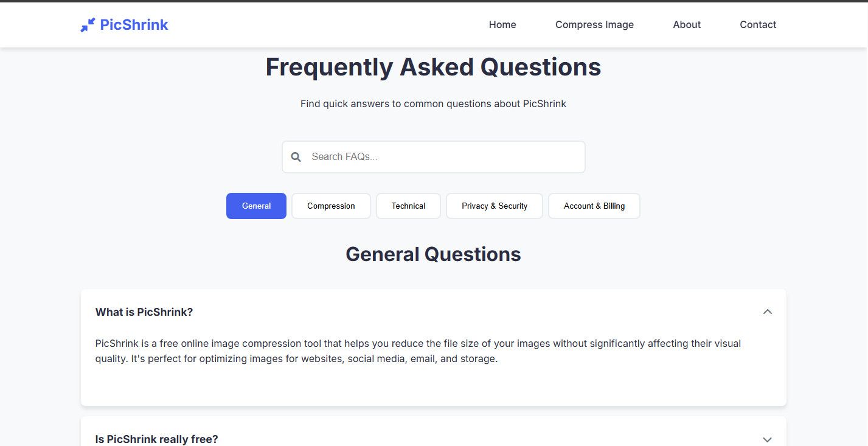Open the "Is PicShrink really free?" question
This screenshot has height=446, width=868.
point(157,439)
